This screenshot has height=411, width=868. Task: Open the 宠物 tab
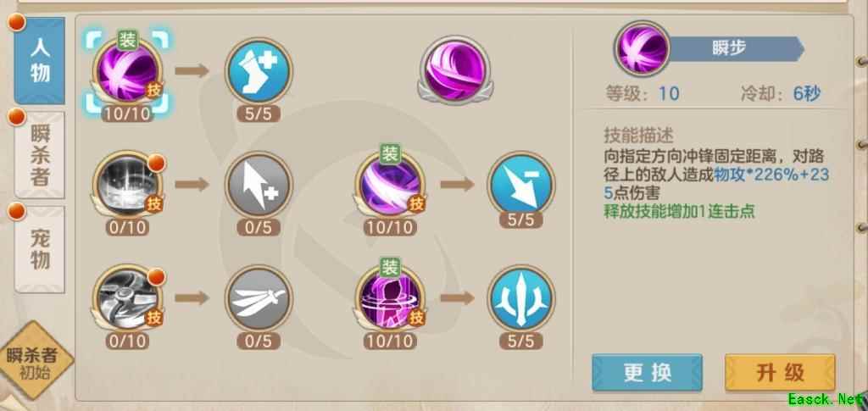click(x=39, y=249)
